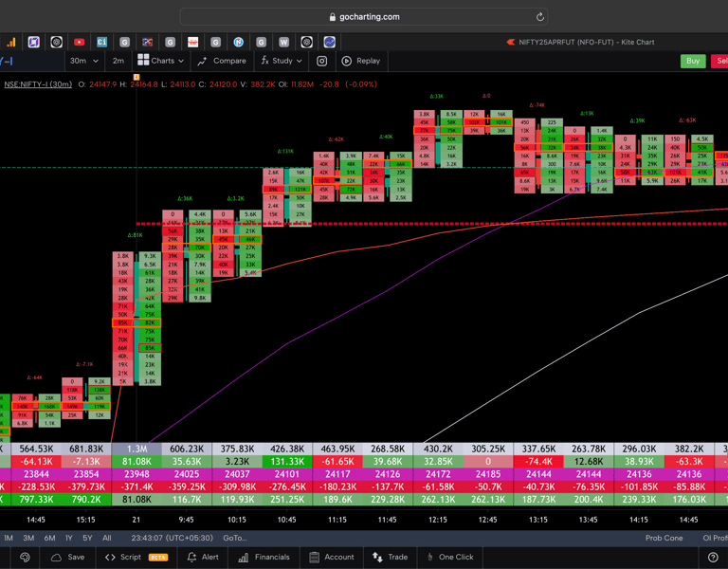The width and height of the screenshot is (728, 569).
Task: Click the 1.3M volume cell
Action: click(136, 450)
